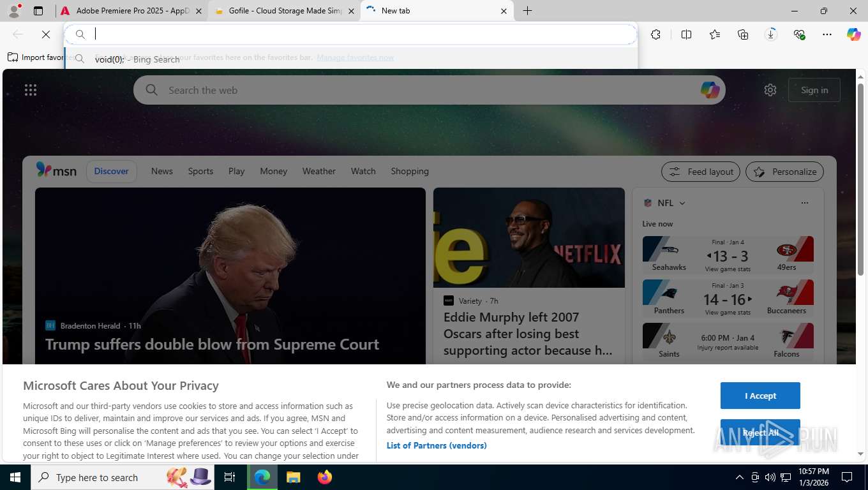
Task: Open the taskbar clock and date
Action: [813, 477]
